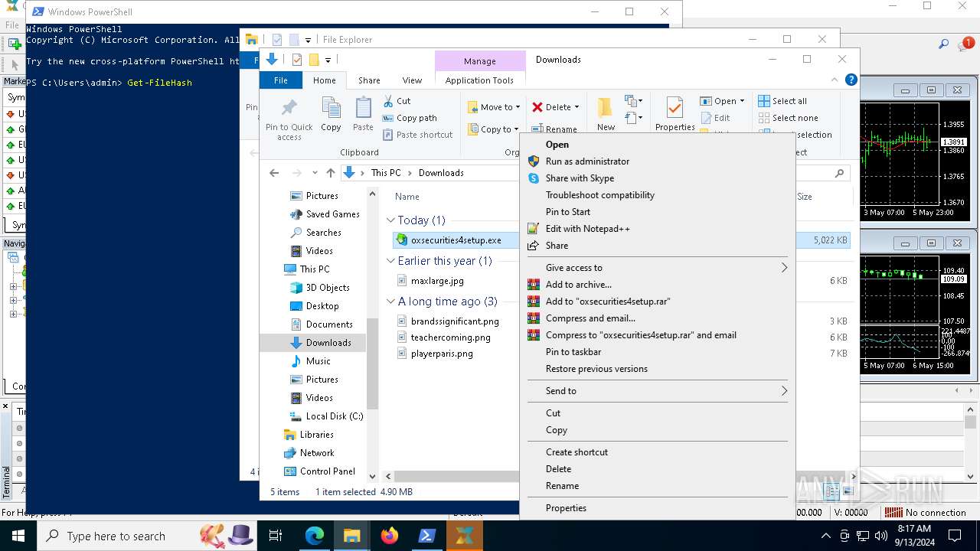Viewport: 980px width, 551px height.
Task: Choose Compress and email... option
Action: coord(590,318)
